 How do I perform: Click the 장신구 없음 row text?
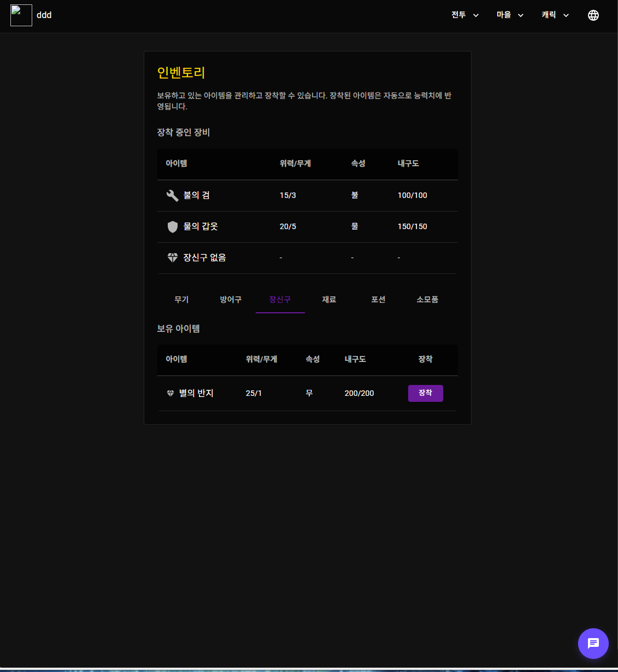coord(205,258)
